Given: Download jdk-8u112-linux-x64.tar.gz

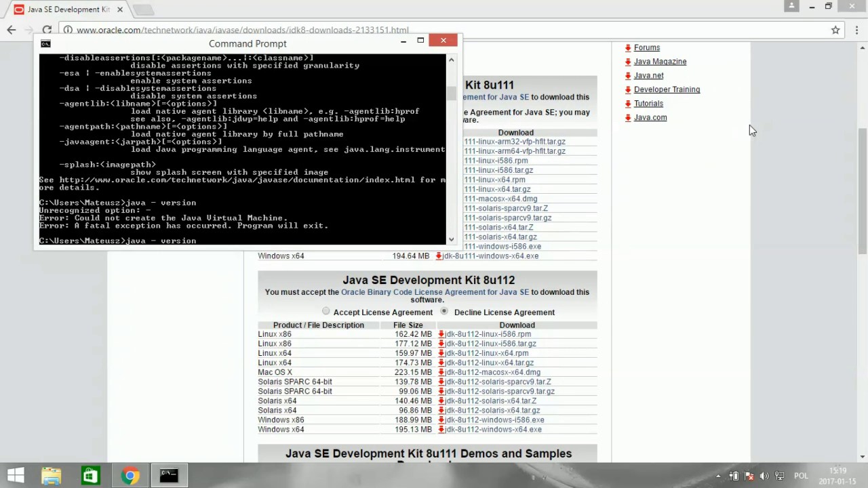Looking at the screenshot, I should [x=490, y=363].
